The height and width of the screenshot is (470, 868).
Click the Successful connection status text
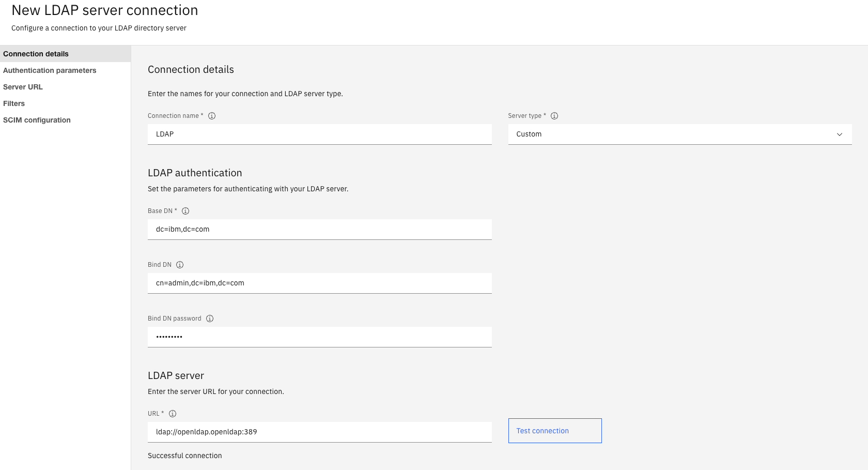click(x=185, y=456)
